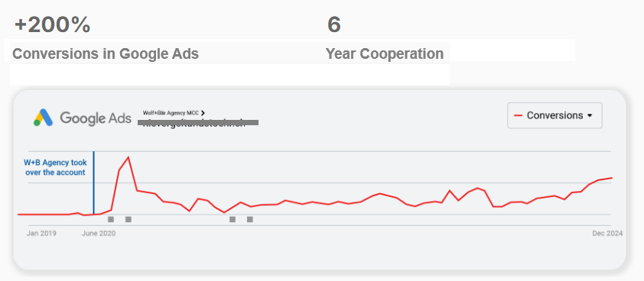Viewport: 644px width, 281px height.
Task: Click the "Jan 2019" axis label
Action: [x=41, y=234]
